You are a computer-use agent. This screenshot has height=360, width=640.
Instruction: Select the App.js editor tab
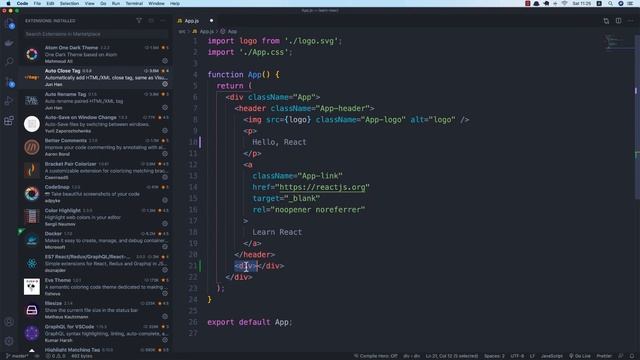(x=192, y=21)
